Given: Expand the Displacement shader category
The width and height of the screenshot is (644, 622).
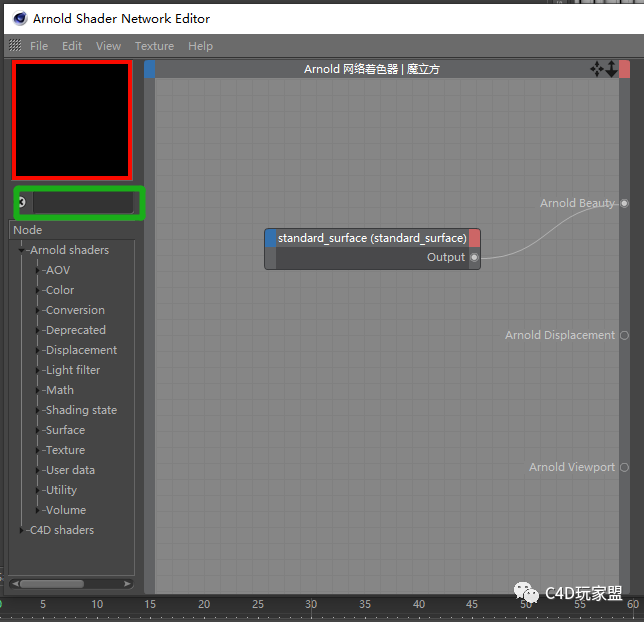Looking at the screenshot, I should [37, 350].
